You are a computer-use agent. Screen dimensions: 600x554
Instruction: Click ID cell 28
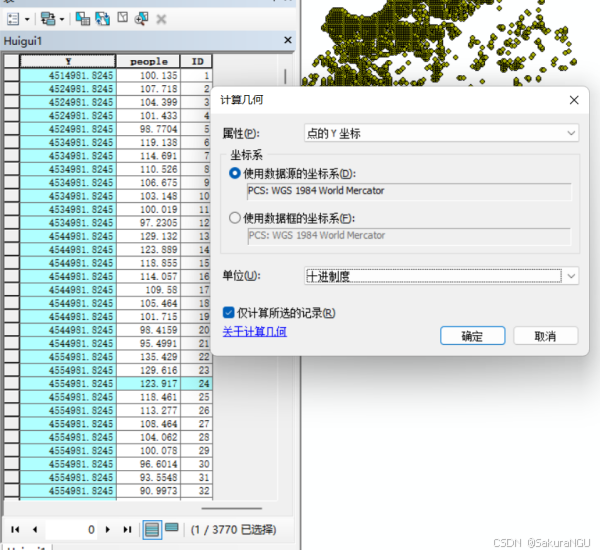196,437
